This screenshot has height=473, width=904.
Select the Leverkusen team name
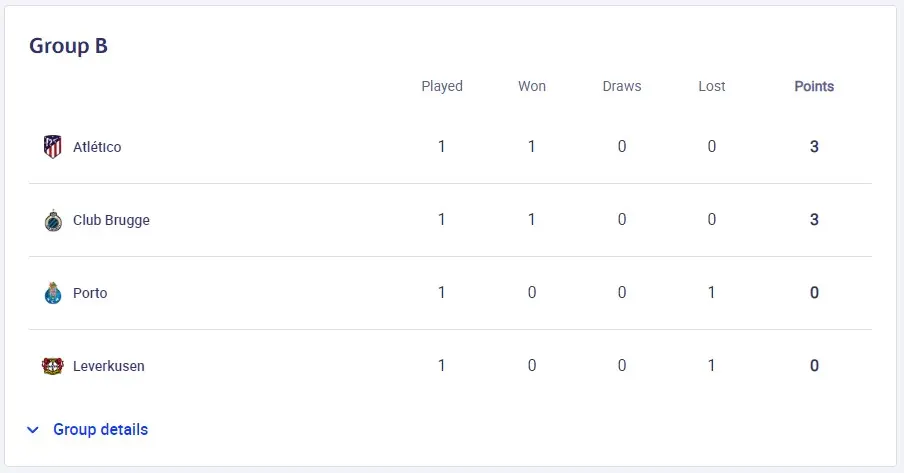108,366
